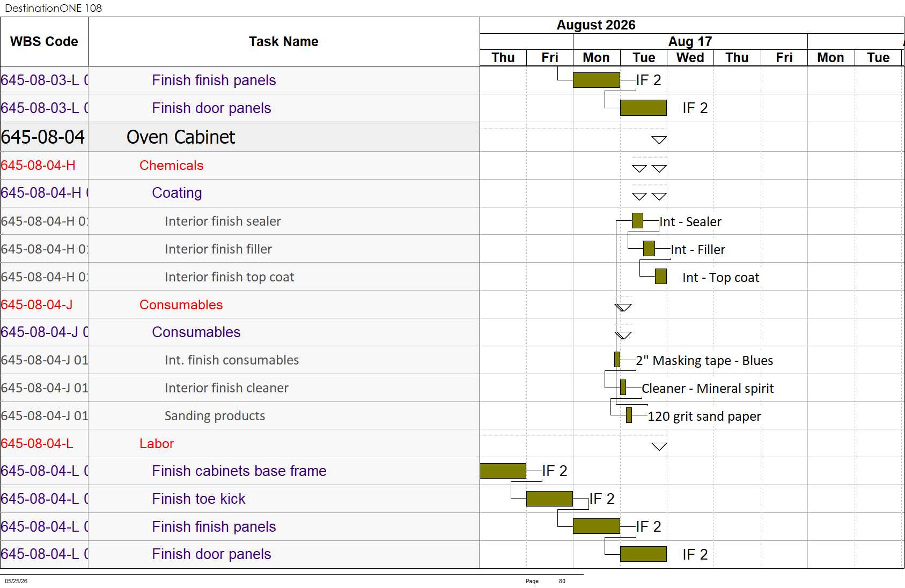Click the Gantt bar for Int. finish consumables

pos(617,360)
